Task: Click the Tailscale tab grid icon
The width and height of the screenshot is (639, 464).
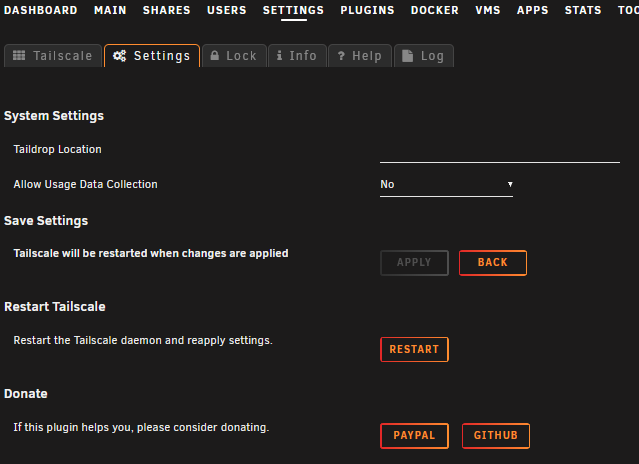Action: coord(19,55)
